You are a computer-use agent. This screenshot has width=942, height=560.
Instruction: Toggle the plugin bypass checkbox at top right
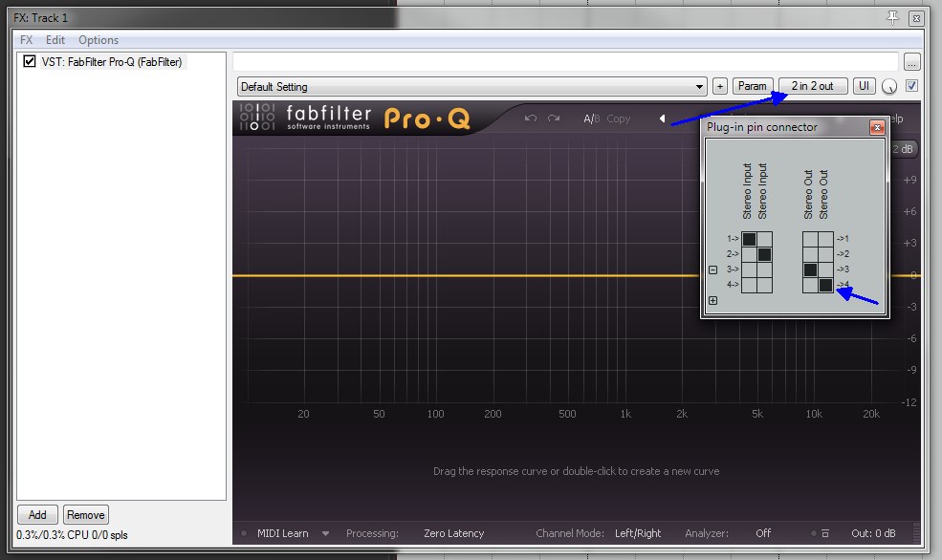911,86
